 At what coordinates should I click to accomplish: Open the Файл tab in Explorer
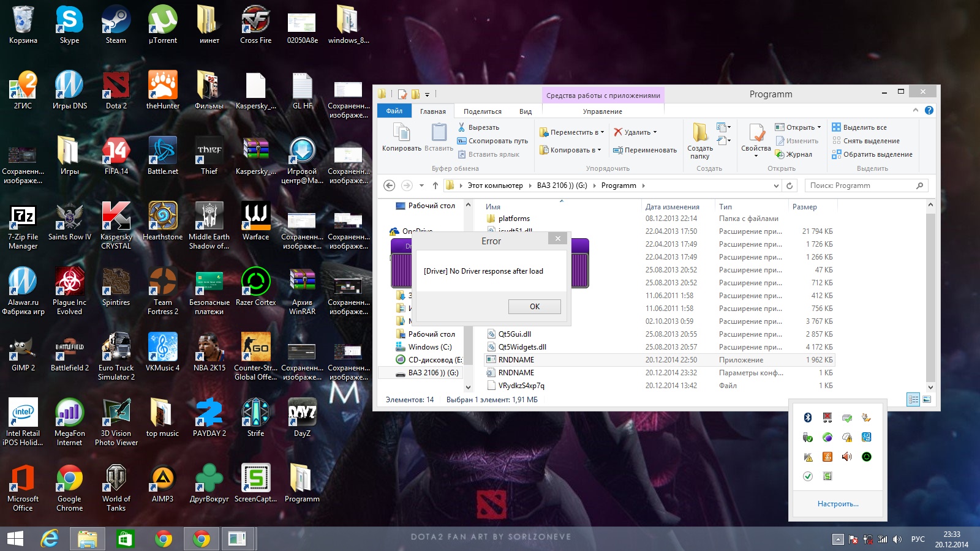click(x=394, y=111)
